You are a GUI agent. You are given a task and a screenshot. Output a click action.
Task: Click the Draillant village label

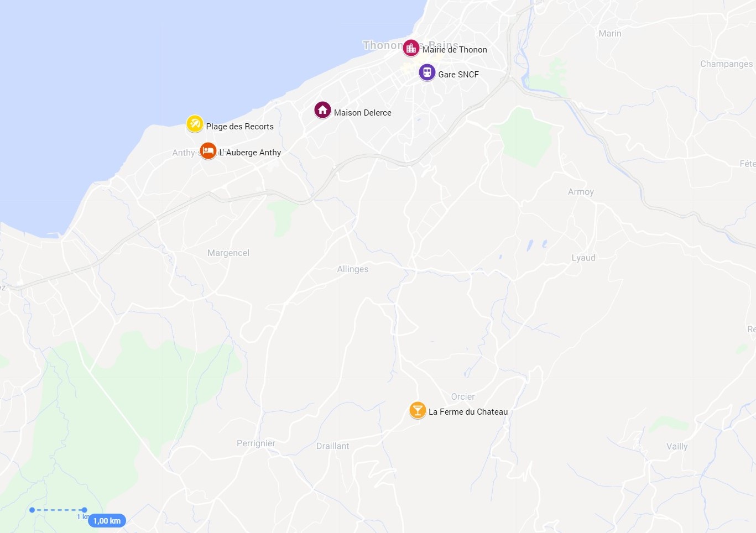(x=332, y=446)
